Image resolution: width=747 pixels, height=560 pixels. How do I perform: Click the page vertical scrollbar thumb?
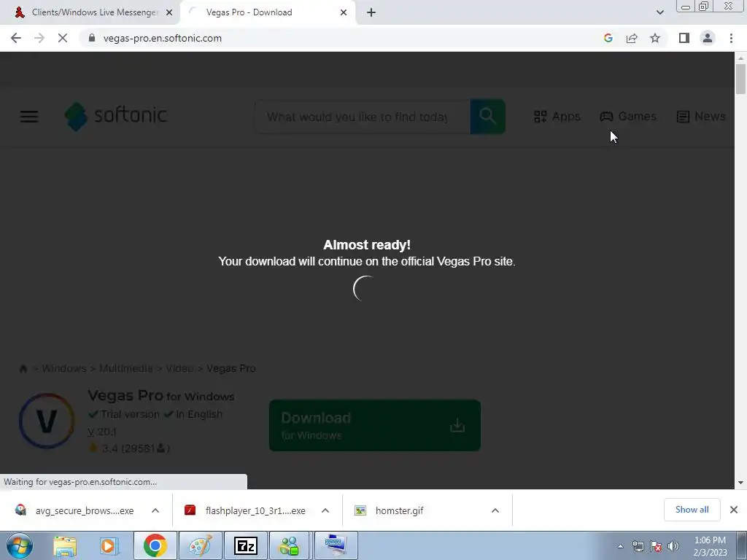740,79
